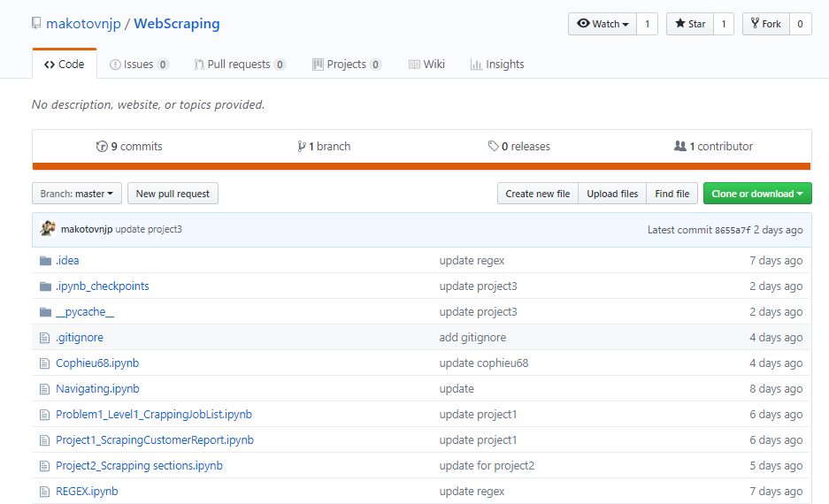This screenshot has width=829, height=504.
Task: Open the .gitignore file
Action: pyautogui.click(x=80, y=338)
